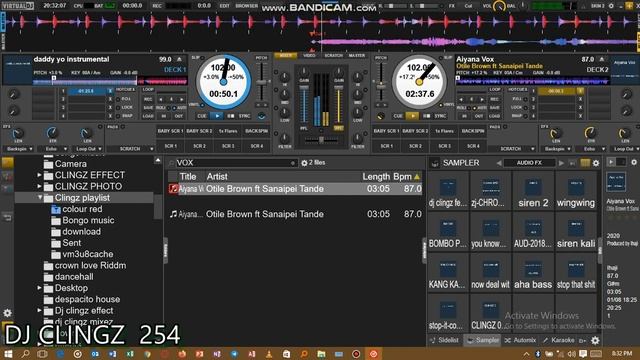Viewport: 640px width, 360px height.
Task: Expand the Desktop folder
Action: pos(40,288)
